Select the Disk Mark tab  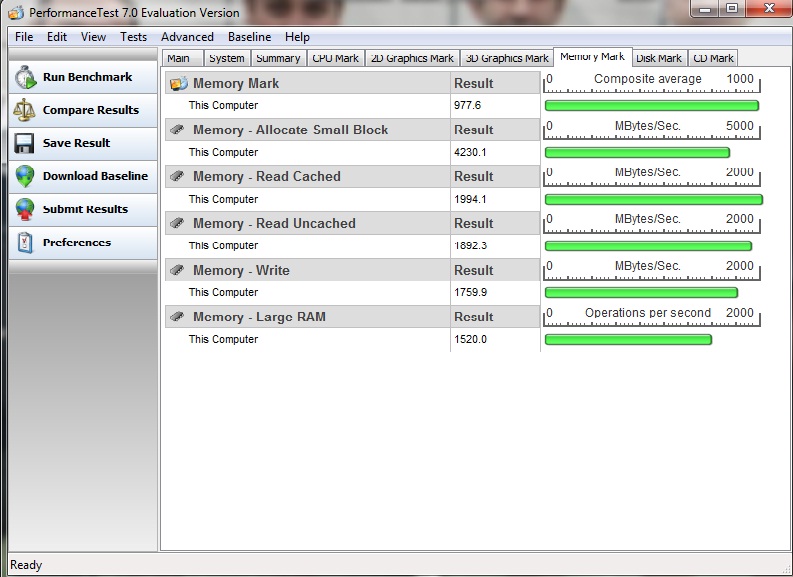658,58
